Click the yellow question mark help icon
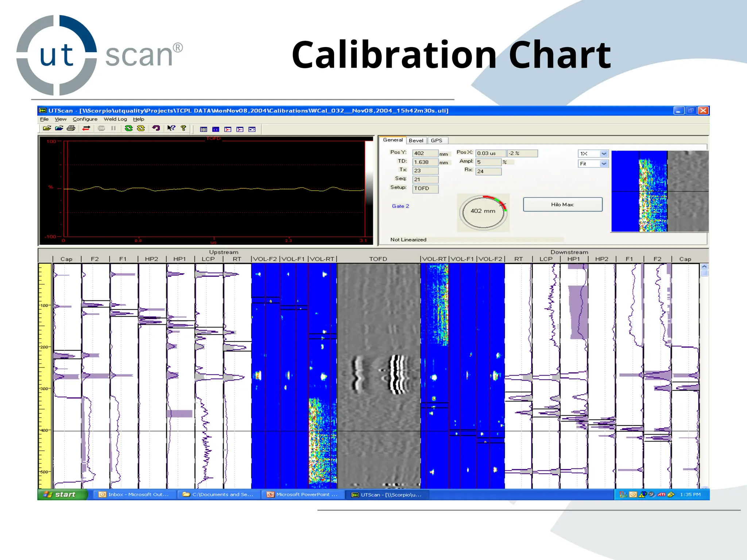The width and height of the screenshot is (747, 560). click(183, 128)
